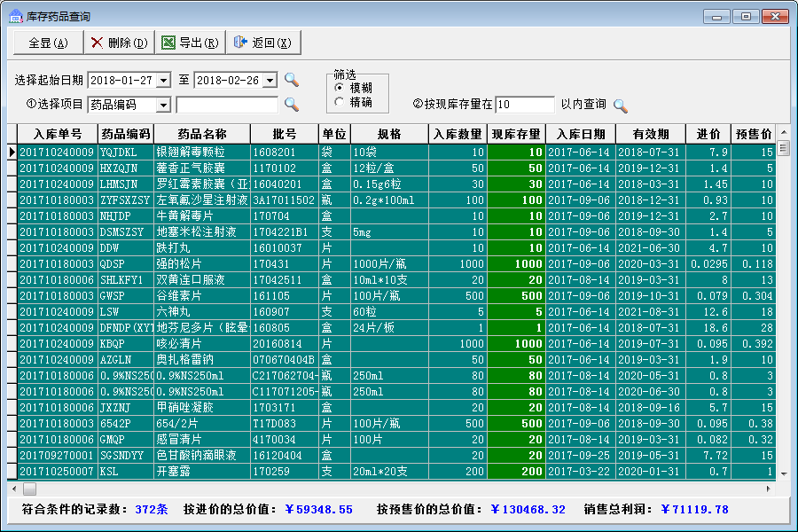
Task: Click the stock quantity field containing 10
Action: (525, 105)
